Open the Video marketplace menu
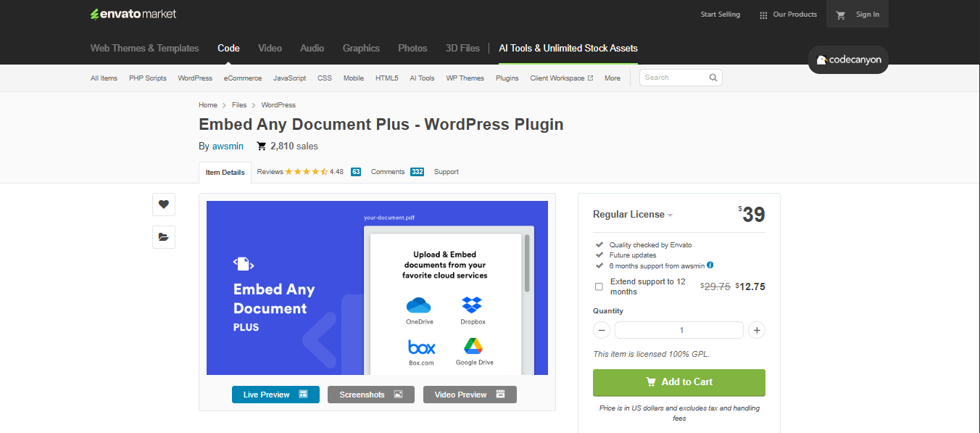 tap(270, 48)
